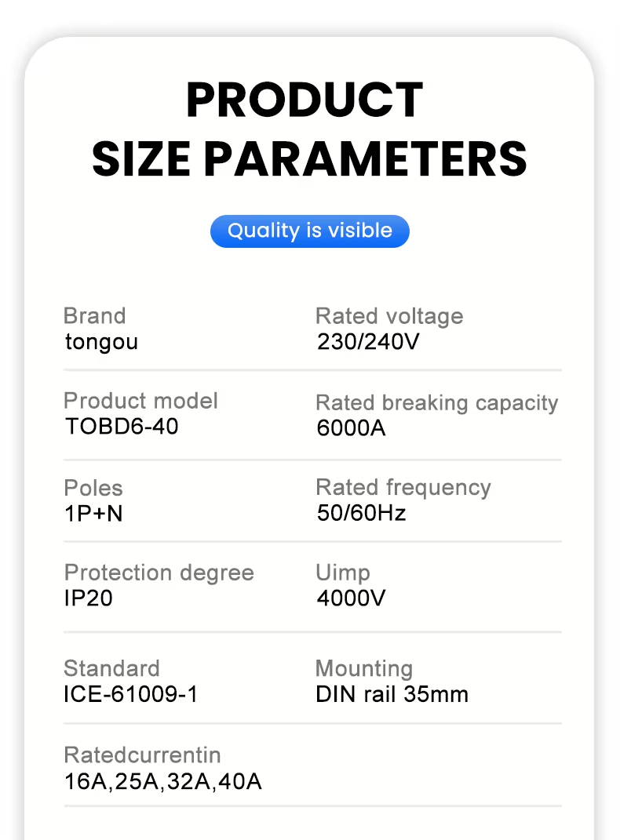620x840 pixels.
Task: Select the "DIN rail 35mm" mounting value
Action: point(392,694)
